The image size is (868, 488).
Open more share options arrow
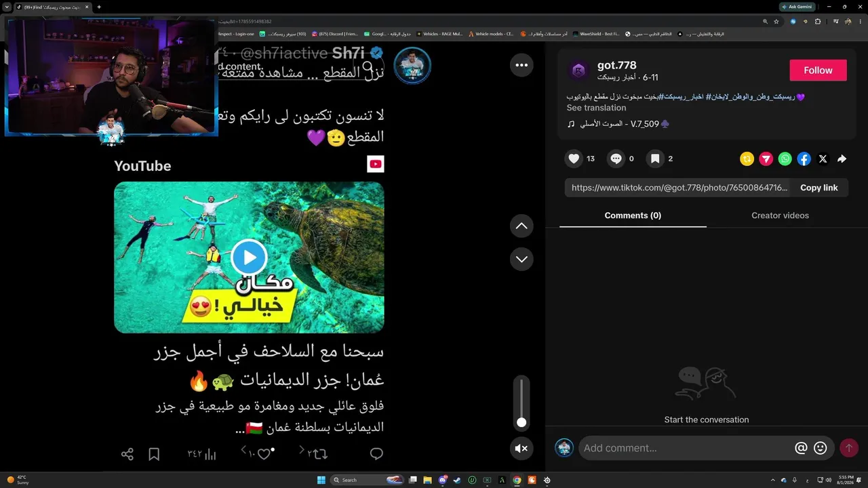(842, 159)
